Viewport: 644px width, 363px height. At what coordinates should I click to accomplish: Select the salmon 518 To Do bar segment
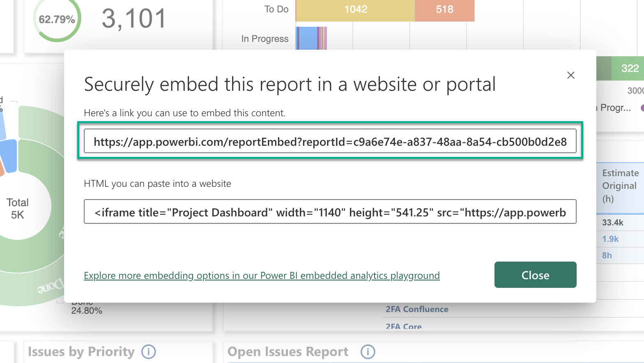[x=444, y=10]
